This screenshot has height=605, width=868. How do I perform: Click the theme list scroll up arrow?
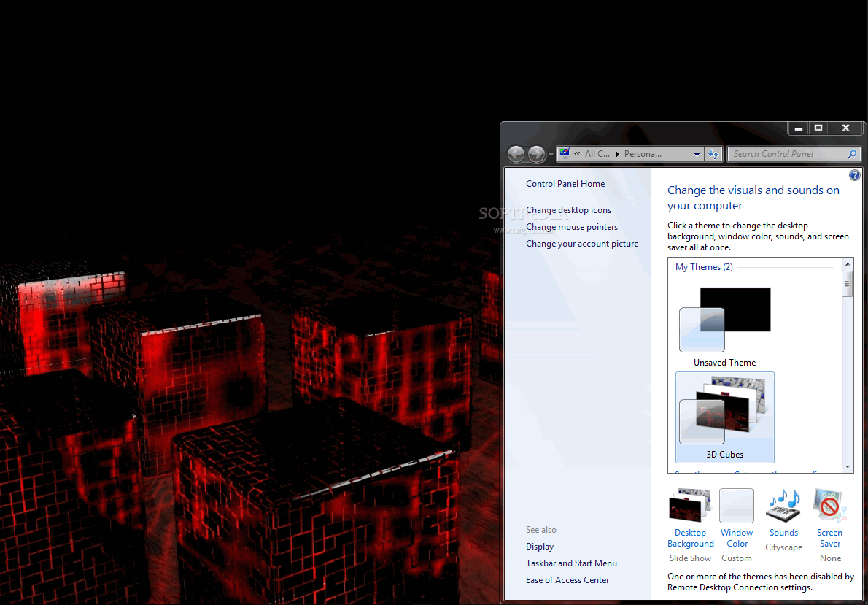[848, 263]
